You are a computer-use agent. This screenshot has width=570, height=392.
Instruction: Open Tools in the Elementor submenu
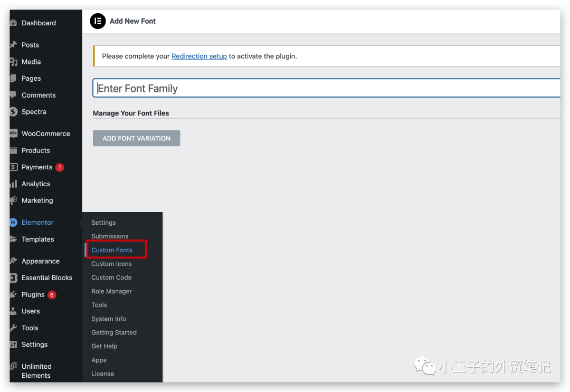tap(99, 305)
